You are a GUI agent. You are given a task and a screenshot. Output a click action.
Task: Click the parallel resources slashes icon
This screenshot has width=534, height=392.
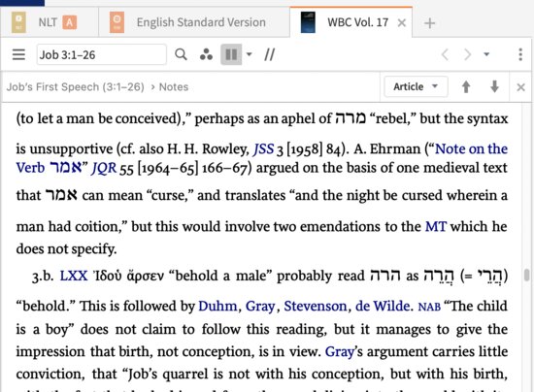tap(269, 54)
